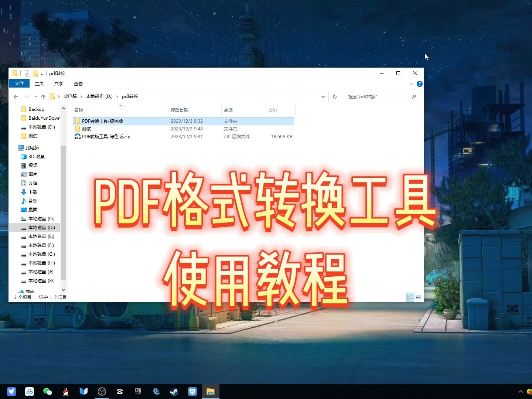Open QQ from the taskbar
532x399 pixels.
(66, 391)
